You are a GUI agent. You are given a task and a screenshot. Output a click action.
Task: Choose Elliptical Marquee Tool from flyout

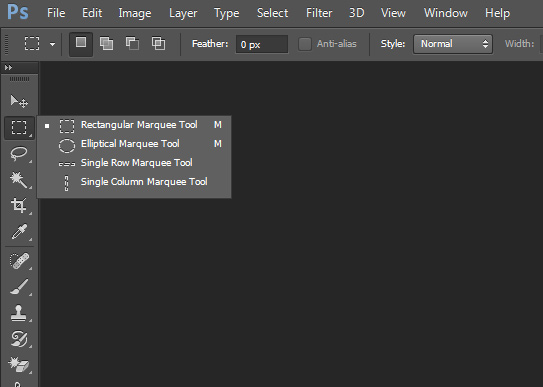click(x=134, y=144)
